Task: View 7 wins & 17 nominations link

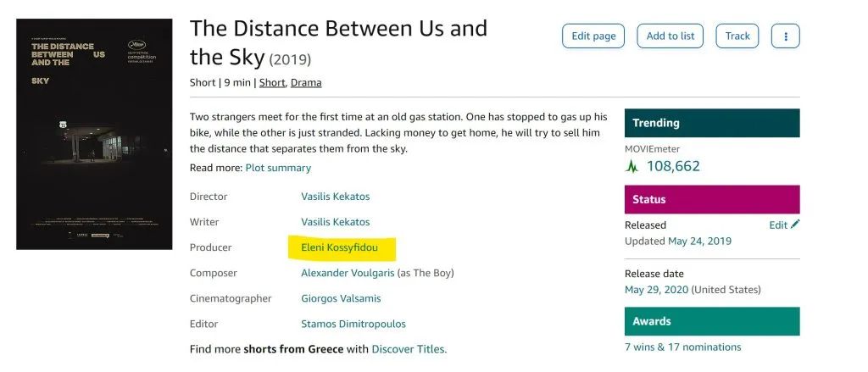Action: (x=682, y=347)
